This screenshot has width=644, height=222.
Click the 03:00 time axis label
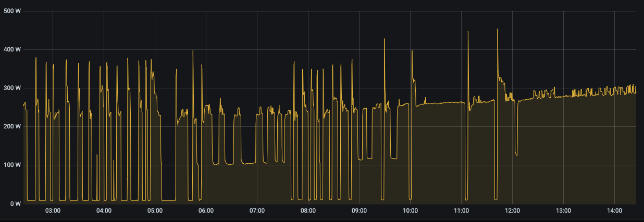click(53, 211)
